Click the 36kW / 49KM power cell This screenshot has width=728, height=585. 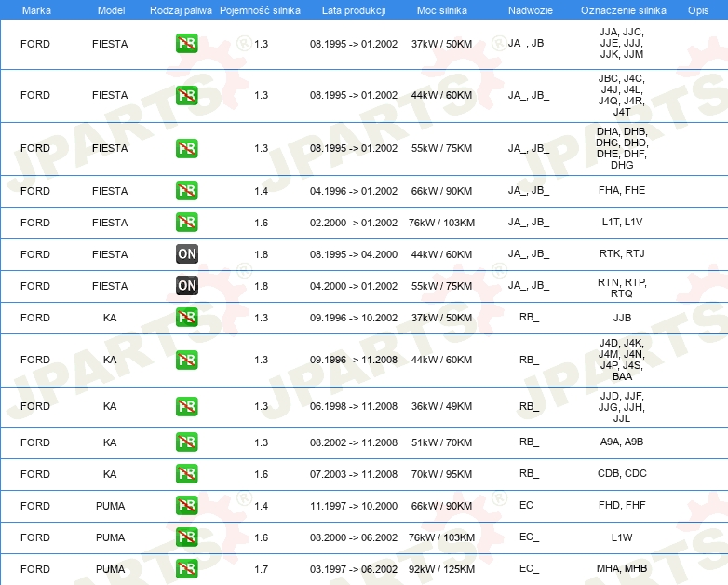coord(441,406)
